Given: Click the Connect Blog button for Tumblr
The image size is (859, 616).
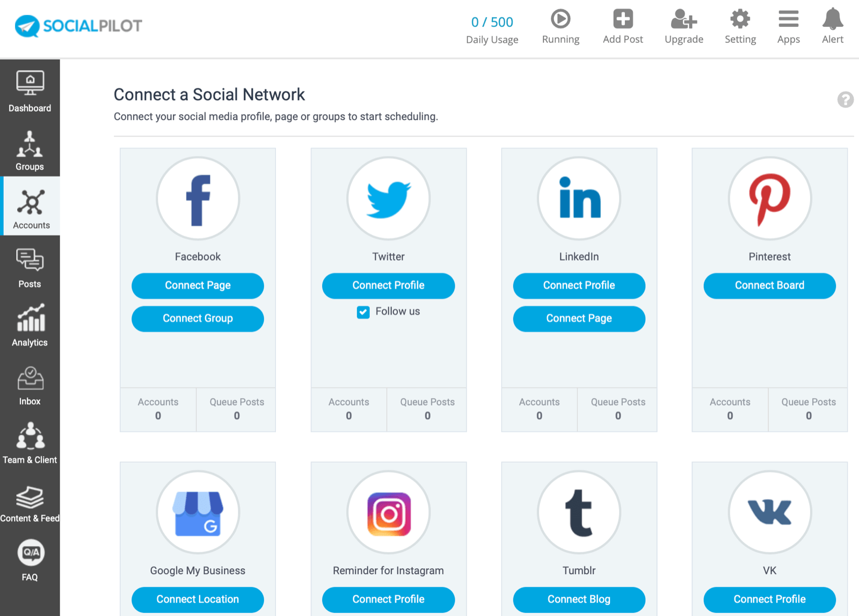Looking at the screenshot, I should coord(579,599).
